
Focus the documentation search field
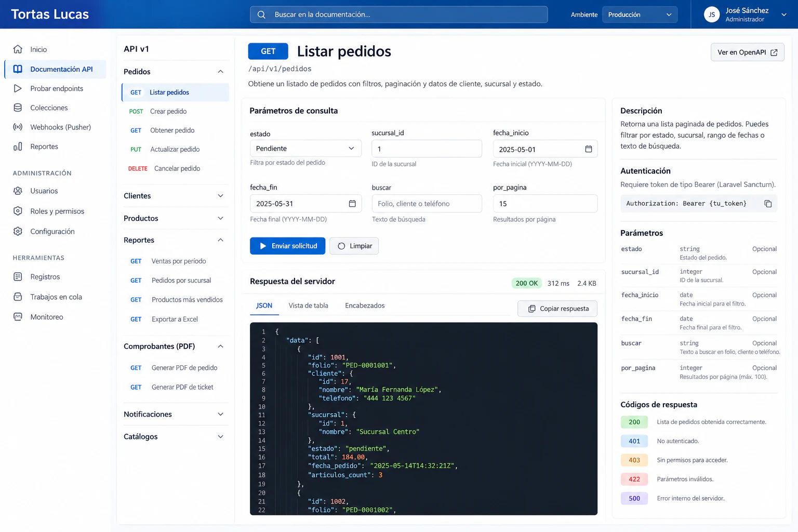pos(398,15)
